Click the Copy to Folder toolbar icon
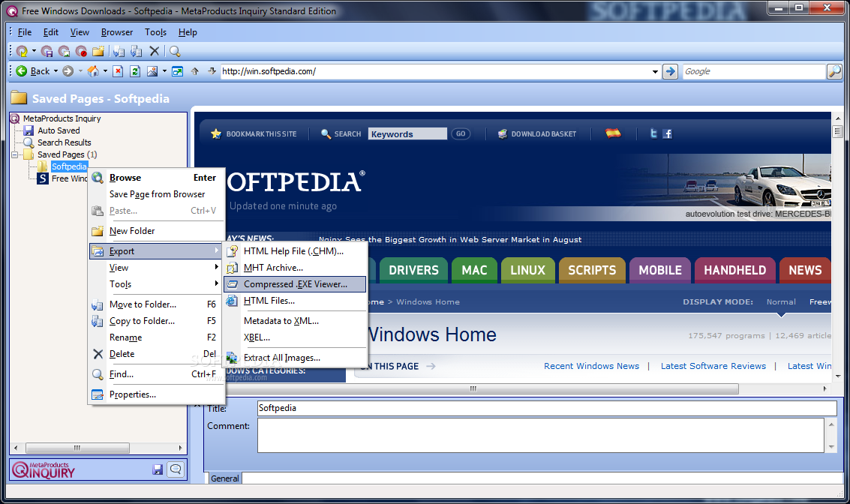 (136, 52)
